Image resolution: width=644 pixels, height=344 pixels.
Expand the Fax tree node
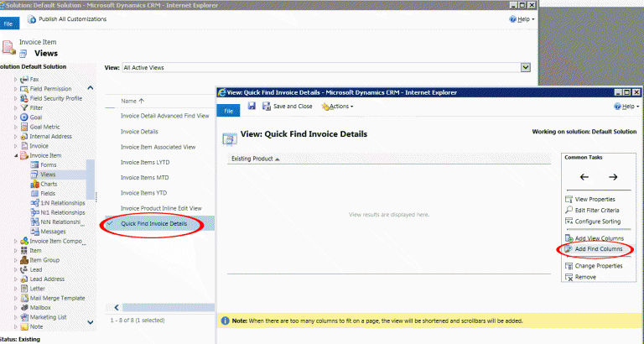pyautogui.click(x=16, y=80)
